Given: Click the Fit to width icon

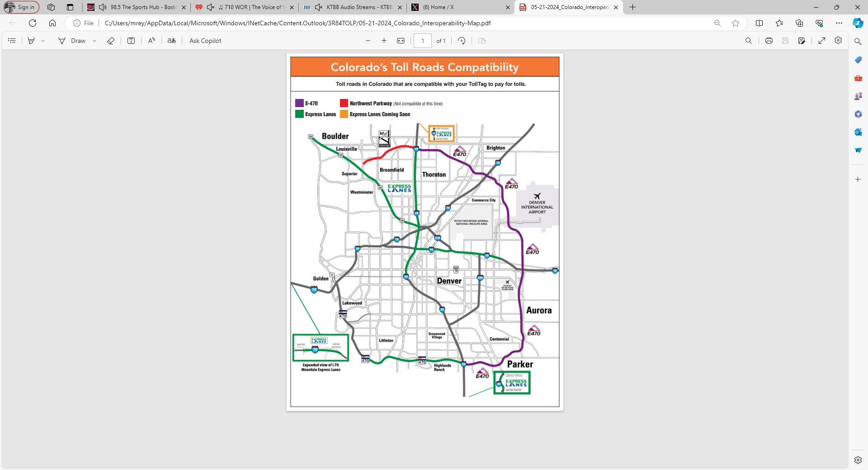Looking at the screenshot, I should click(x=401, y=41).
